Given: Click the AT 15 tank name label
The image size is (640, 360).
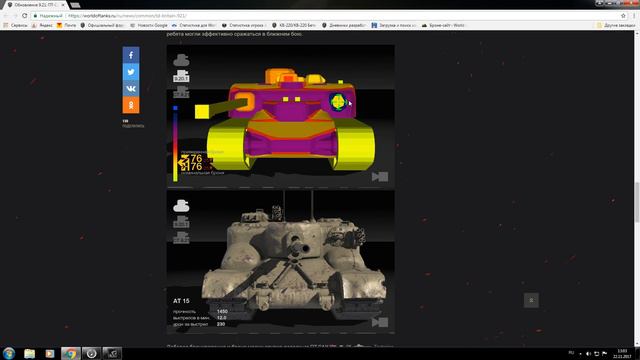Looking at the screenshot, I should click(x=181, y=301).
